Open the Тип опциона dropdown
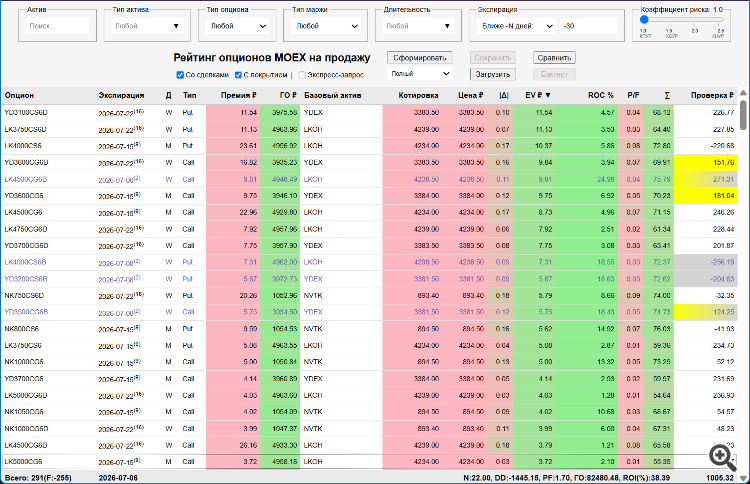 [238, 26]
